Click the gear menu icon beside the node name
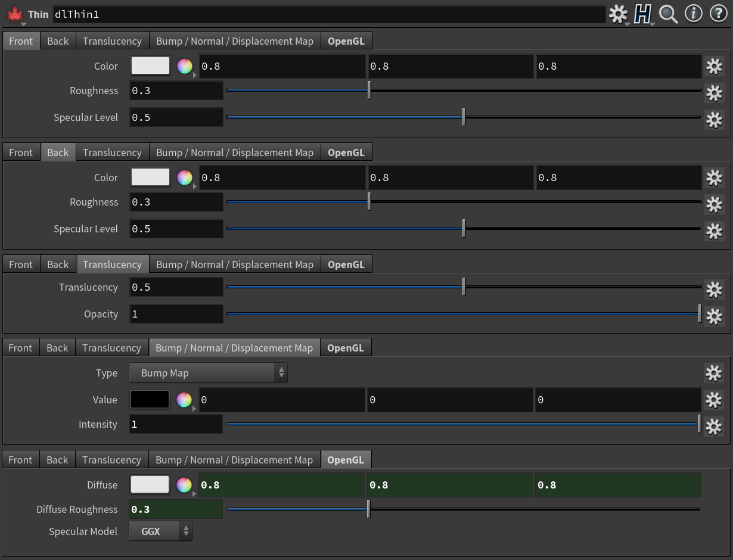 tap(617, 13)
